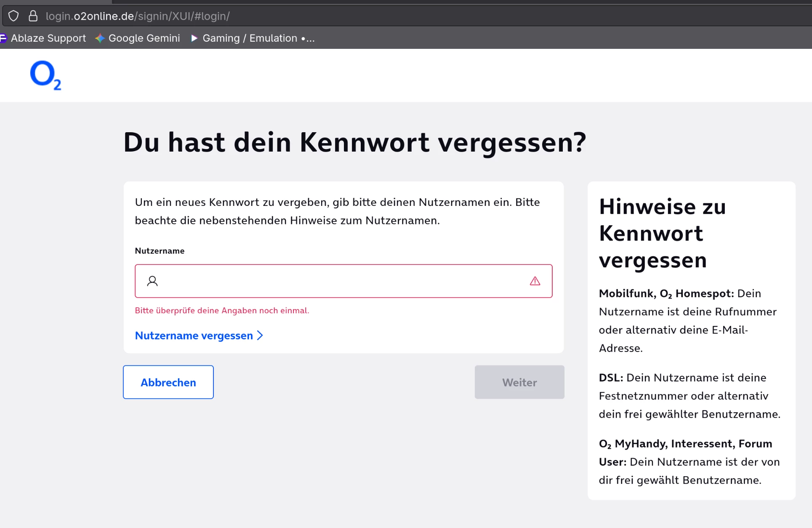Screen dimensions: 812x528
Task: Click the user icon inside Nutzername field
Action: pyautogui.click(x=152, y=281)
